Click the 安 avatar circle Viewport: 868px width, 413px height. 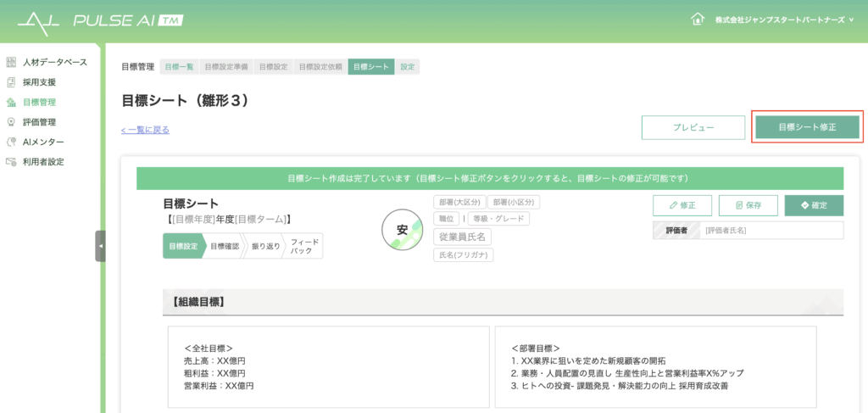403,230
